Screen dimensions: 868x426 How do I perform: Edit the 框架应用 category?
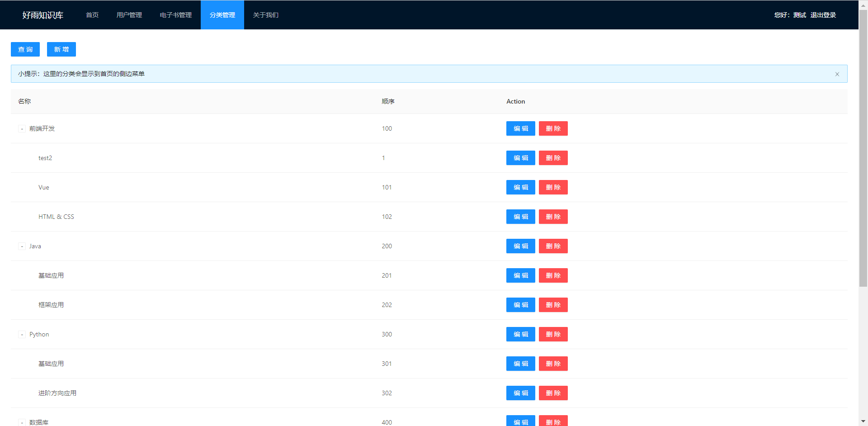click(521, 305)
